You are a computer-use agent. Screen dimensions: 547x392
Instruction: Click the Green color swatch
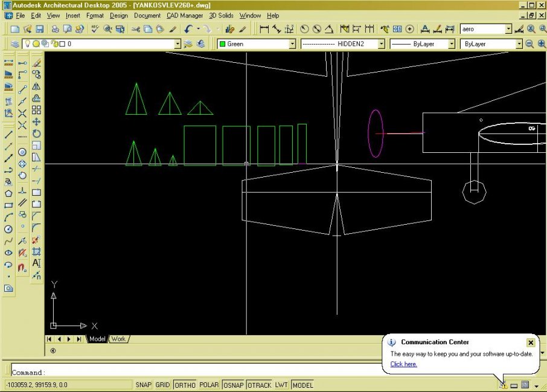[x=222, y=44]
